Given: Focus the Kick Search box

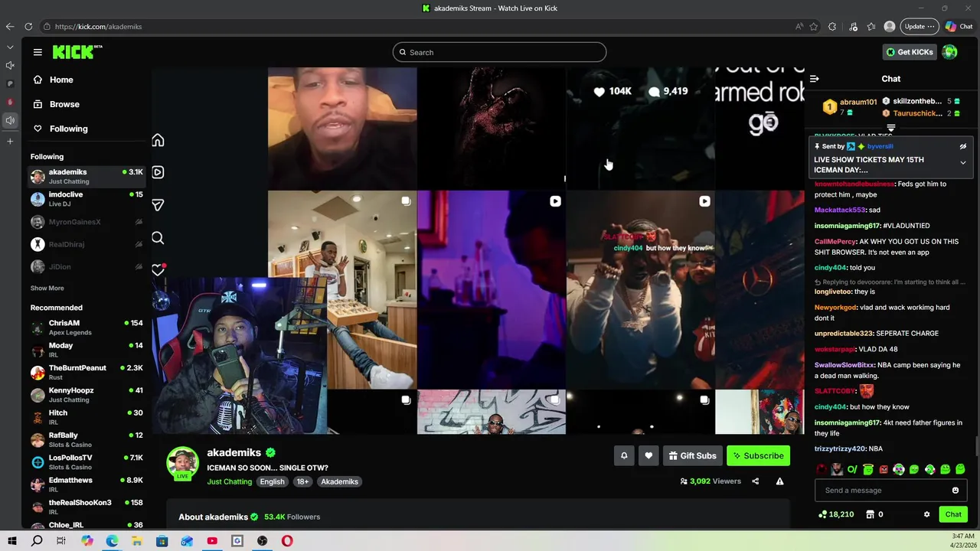Looking at the screenshot, I should pos(499,52).
